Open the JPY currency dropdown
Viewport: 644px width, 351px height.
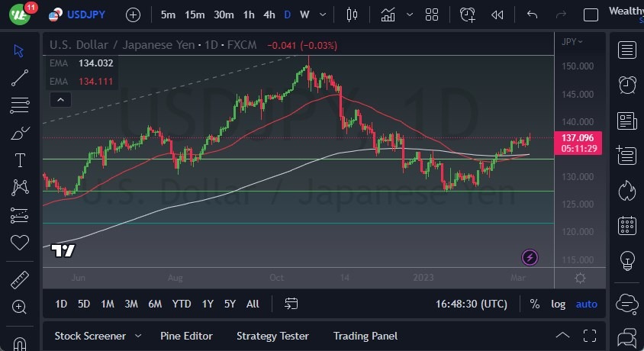572,42
